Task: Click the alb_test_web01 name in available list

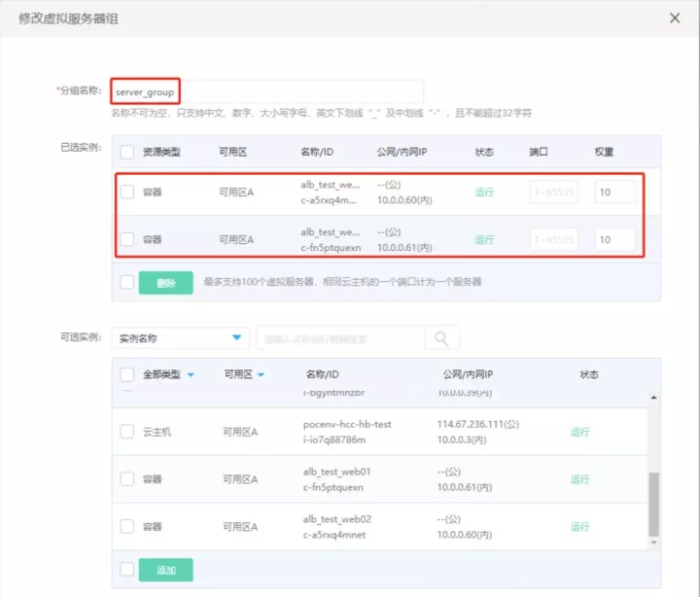Action: pyautogui.click(x=336, y=472)
